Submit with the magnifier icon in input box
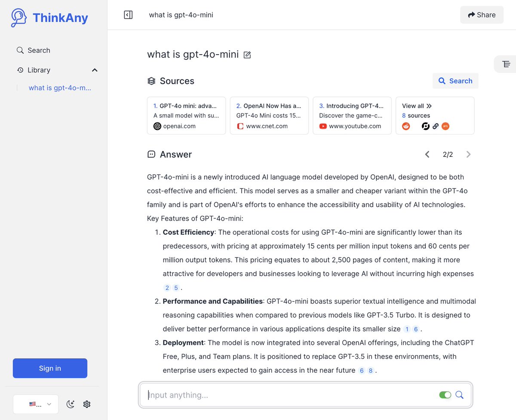 [x=459, y=395]
